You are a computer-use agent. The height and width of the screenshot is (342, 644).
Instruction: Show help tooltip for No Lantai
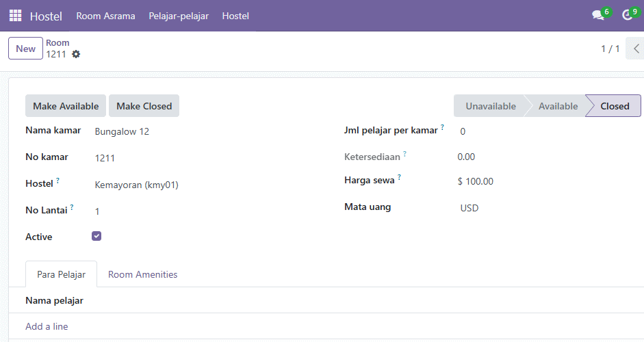pos(72,207)
